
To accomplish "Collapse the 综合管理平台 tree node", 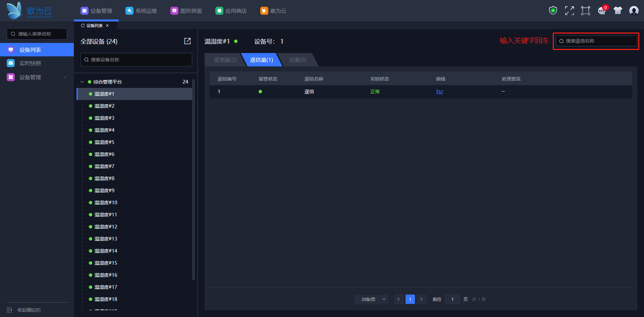I will point(82,82).
